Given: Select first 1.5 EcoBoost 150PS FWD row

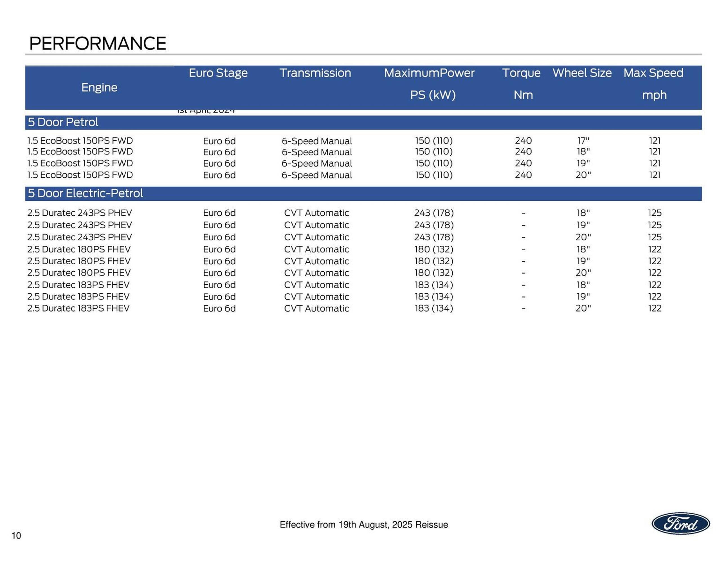Looking at the screenshot, I should click(x=80, y=141).
